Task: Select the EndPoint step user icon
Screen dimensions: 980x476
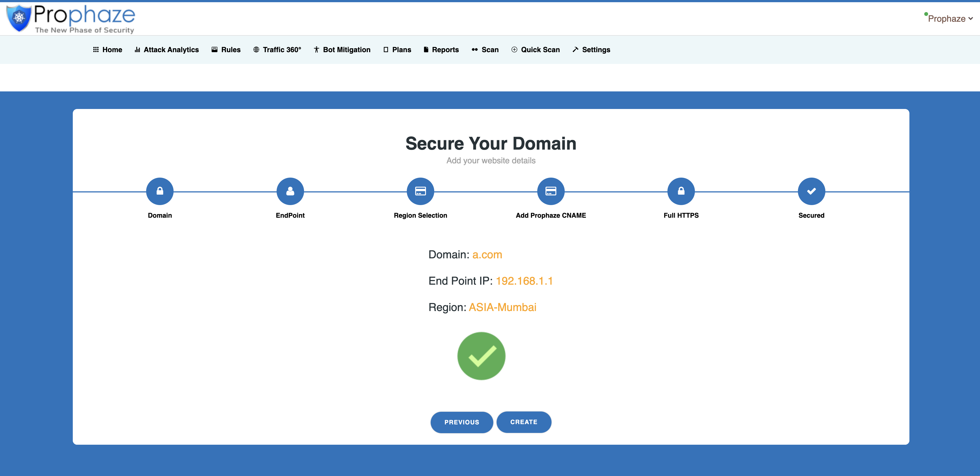Action: 290,191
